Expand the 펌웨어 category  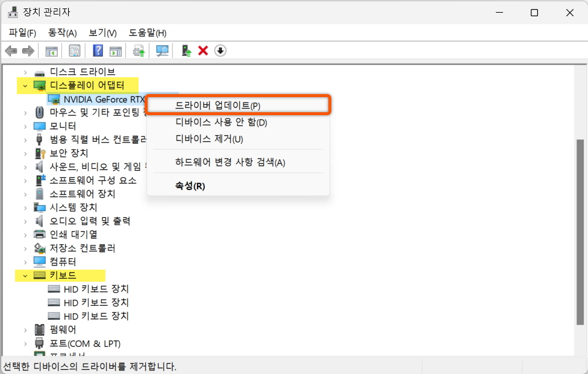coord(24,329)
